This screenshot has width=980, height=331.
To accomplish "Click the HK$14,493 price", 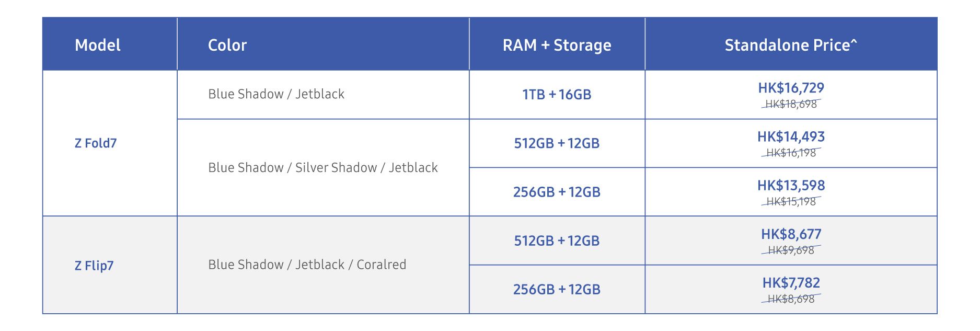I will point(791,136).
